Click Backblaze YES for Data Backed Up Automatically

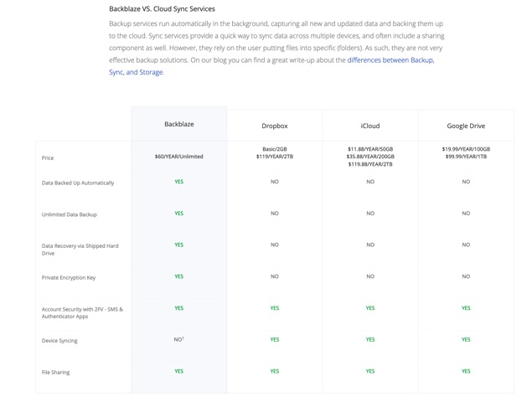coord(178,182)
